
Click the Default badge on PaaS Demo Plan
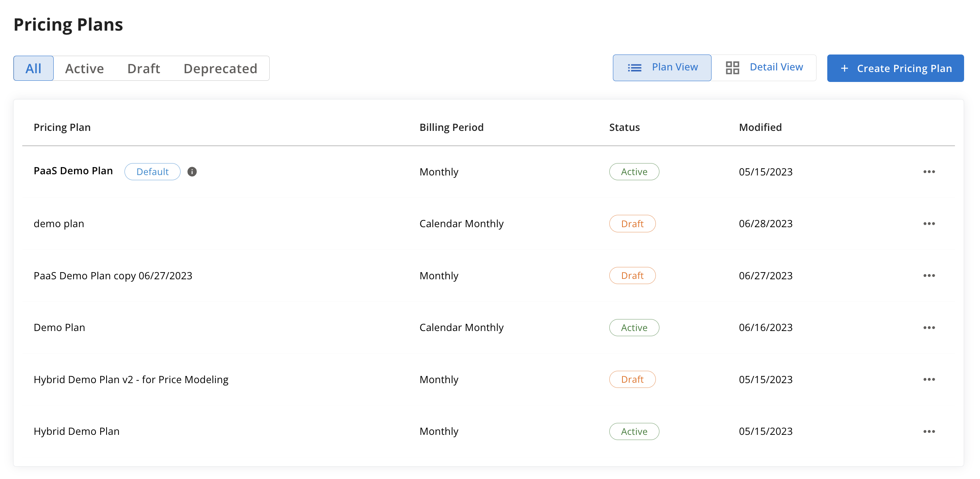click(x=152, y=171)
